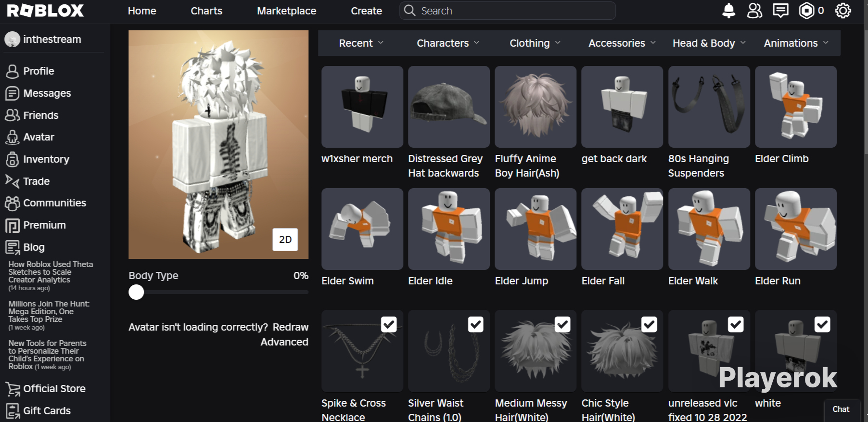This screenshot has width=868, height=422.
Task: Uncheck the Chic Style Hair(White) item
Action: pyautogui.click(x=649, y=324)
